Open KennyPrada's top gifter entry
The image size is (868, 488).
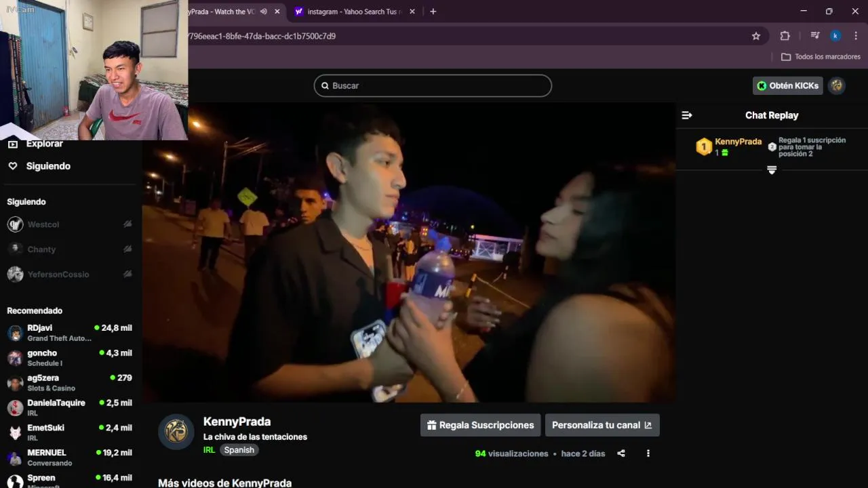point(729,146)
